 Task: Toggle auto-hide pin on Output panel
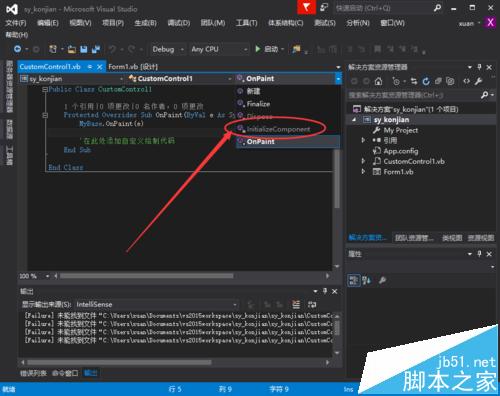coord(325,291)
